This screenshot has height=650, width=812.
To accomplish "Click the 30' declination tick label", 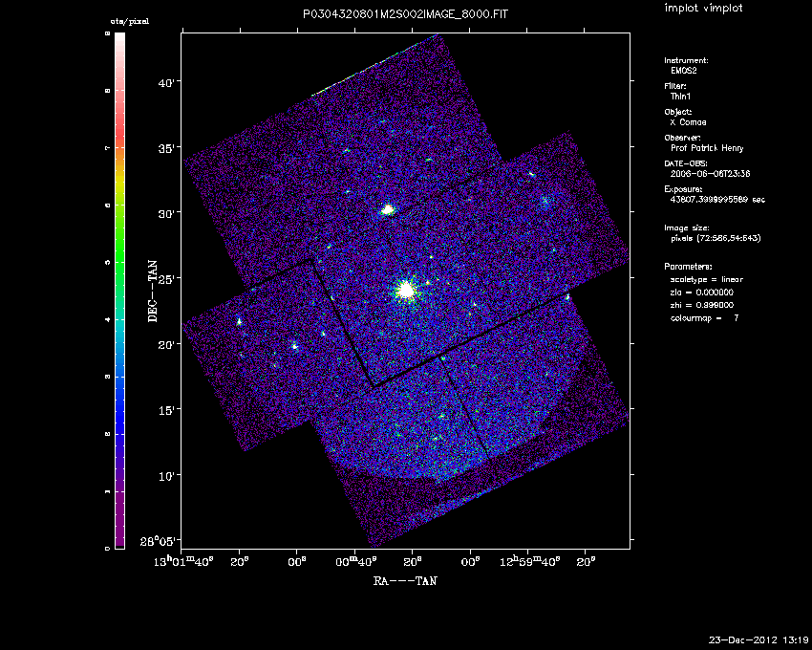I will point(167,213).
